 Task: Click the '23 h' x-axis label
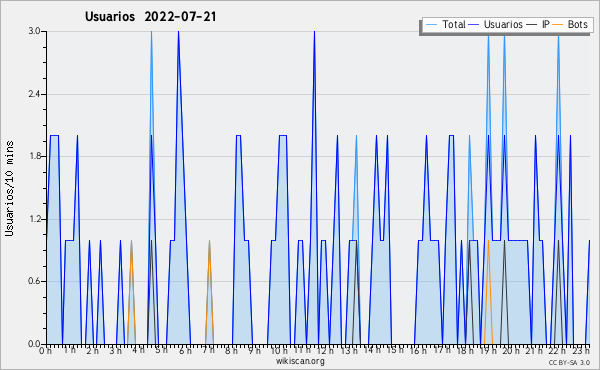(x=580, y=350)
